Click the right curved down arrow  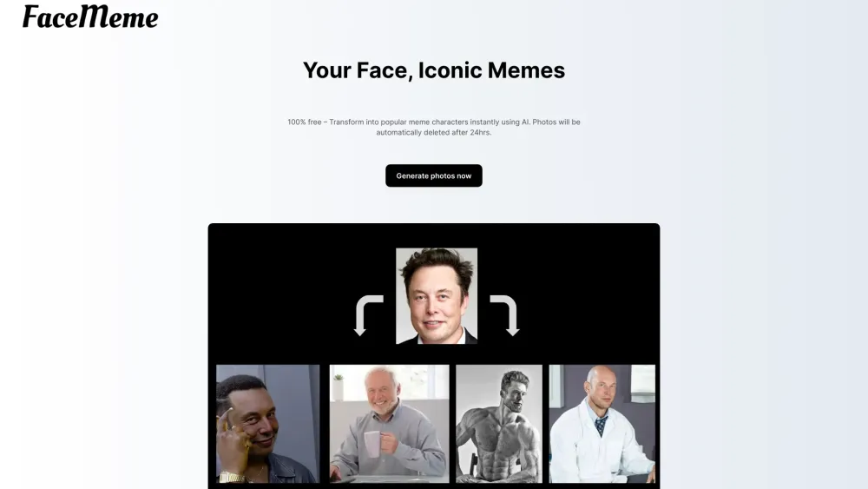pos(505,315)
